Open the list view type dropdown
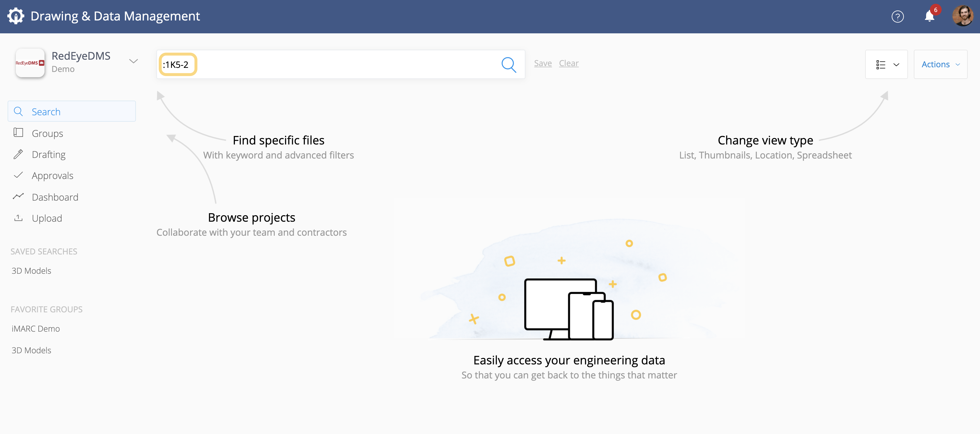 click(x=886, y=64)
